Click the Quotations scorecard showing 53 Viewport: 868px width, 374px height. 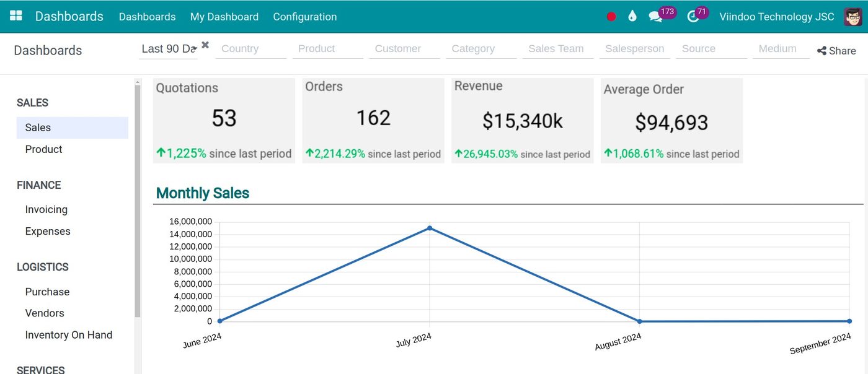pos(224,121)
